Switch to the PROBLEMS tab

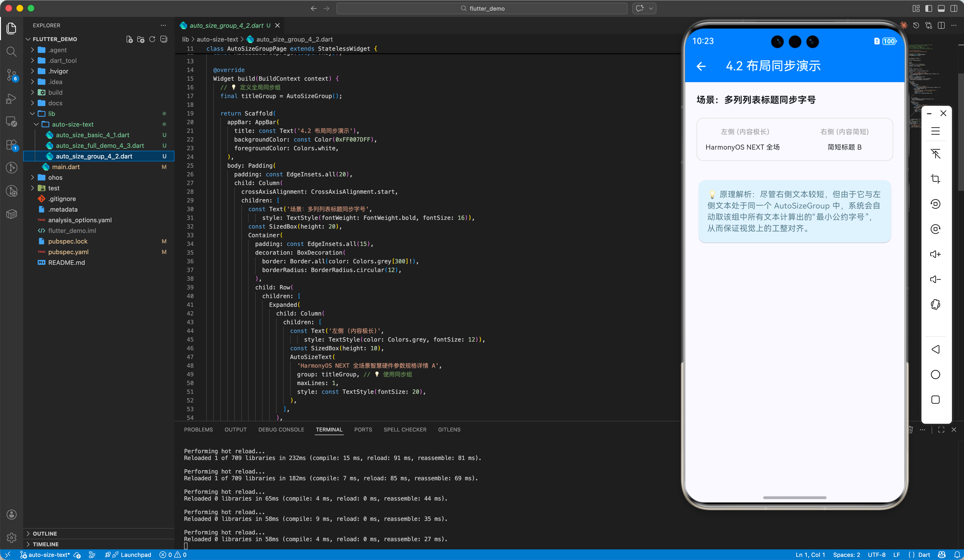(x=198, y=430)
